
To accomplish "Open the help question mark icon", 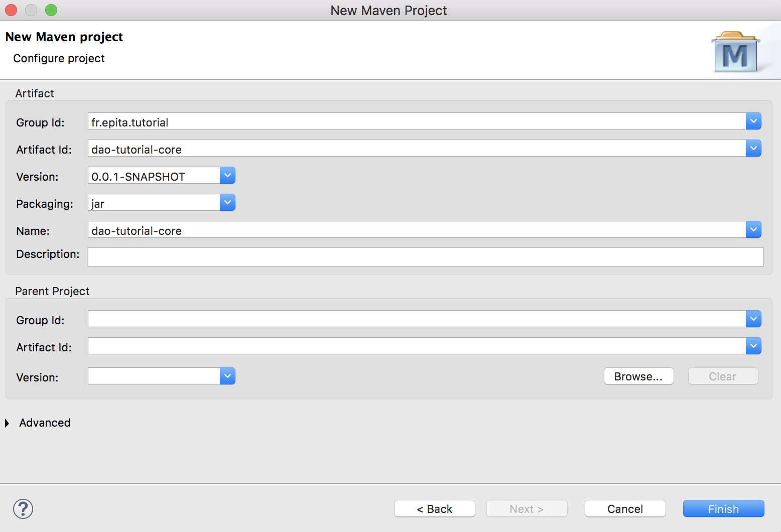I will (23, 509).
